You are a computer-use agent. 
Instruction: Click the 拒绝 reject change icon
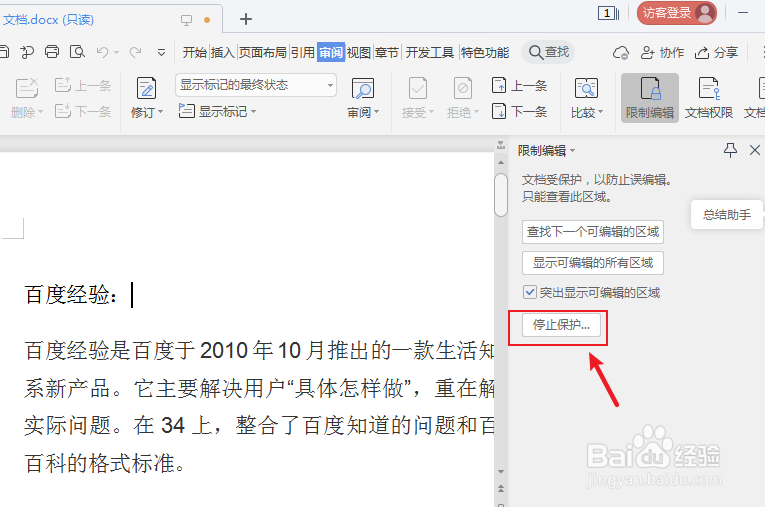pos(463,88)
